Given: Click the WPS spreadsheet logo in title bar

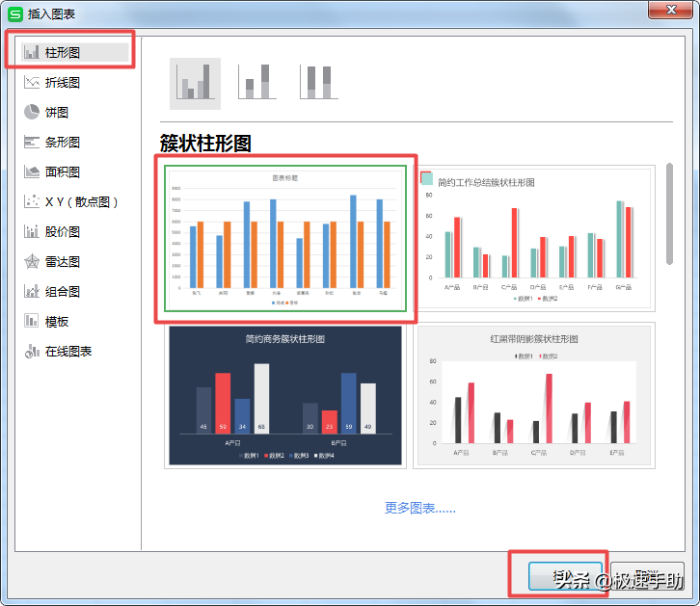Looking at the screenshot, I should pyautogui.click(x=15, y=14).
